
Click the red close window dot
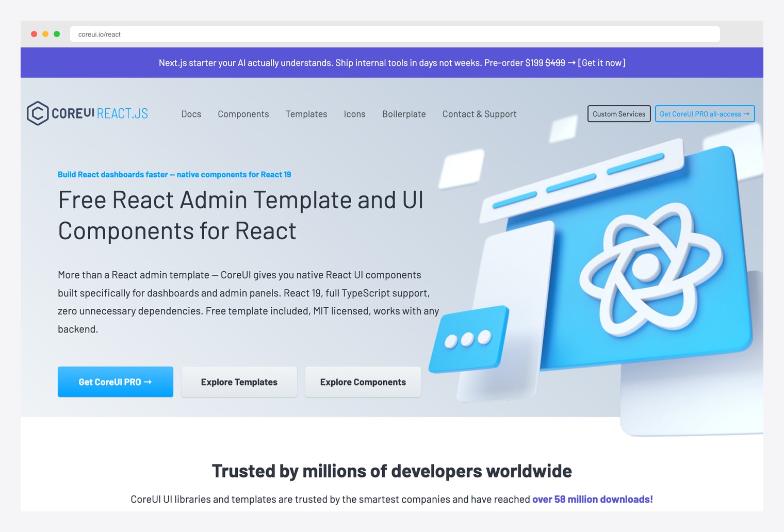34,34
